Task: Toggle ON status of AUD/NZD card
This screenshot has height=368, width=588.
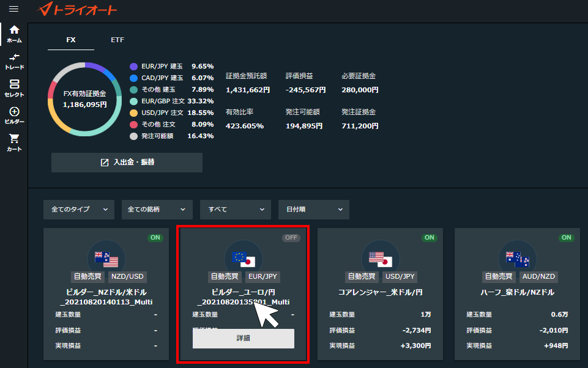Action: (566, 238)
